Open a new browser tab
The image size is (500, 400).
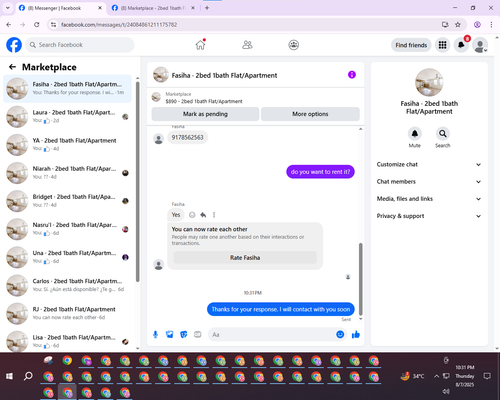coord(207,8)
